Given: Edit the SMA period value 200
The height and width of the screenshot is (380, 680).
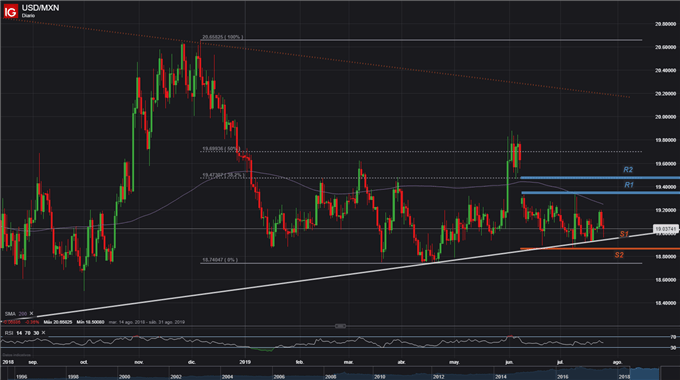Looking at the screenshot, I should coord(23,314).
